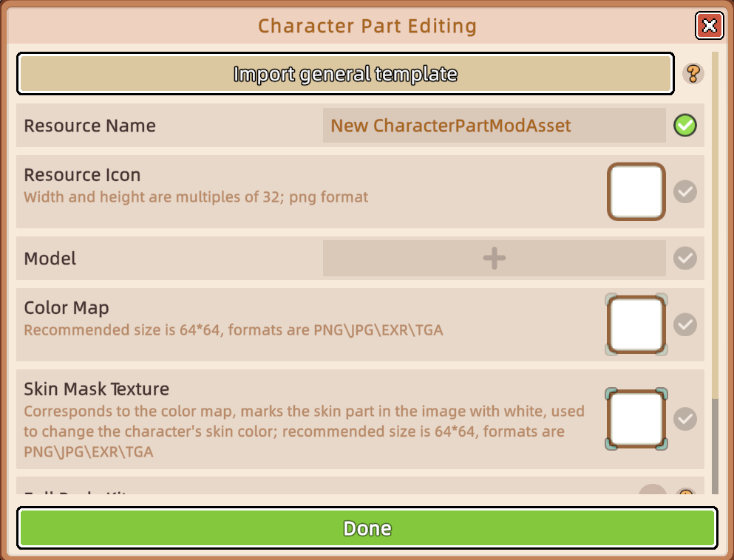Confirm with the green Done button
This screenshot has width=734, height=560.
(367, 528)
